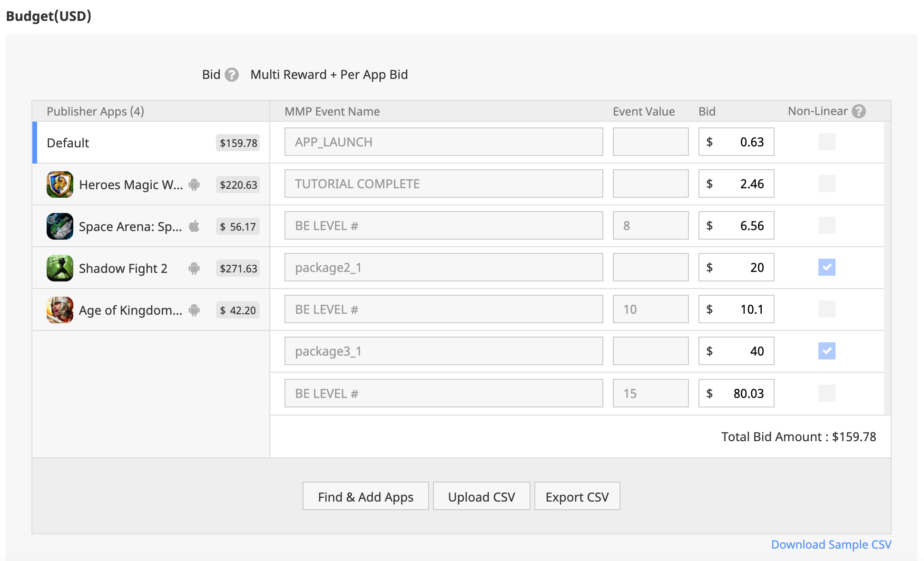924x561 pixels.
Task: Uncheck Non-Linear for package3_1 event
Action: point(826,351)
